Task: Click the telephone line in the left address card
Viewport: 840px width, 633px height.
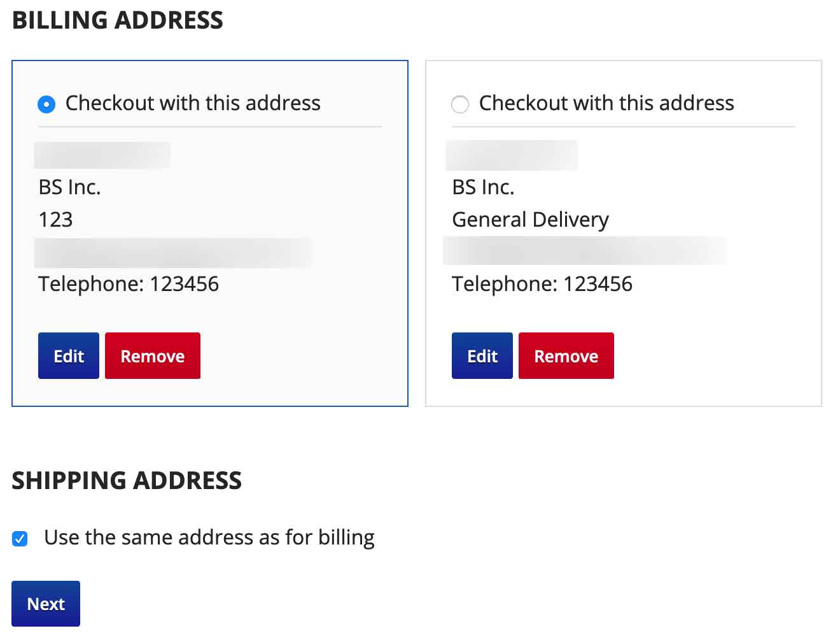Action: coord(129,284)
